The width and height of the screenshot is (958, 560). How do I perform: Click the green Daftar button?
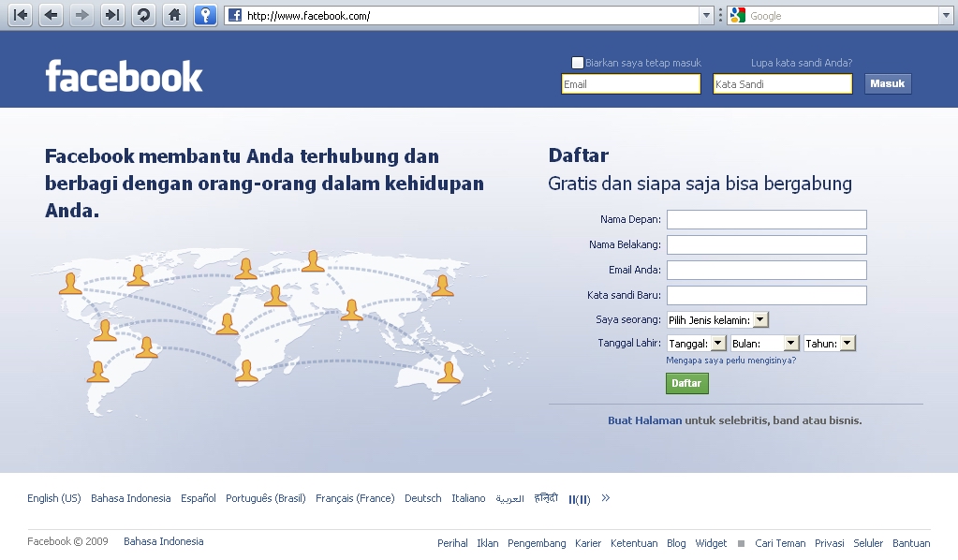pos(686,383)
